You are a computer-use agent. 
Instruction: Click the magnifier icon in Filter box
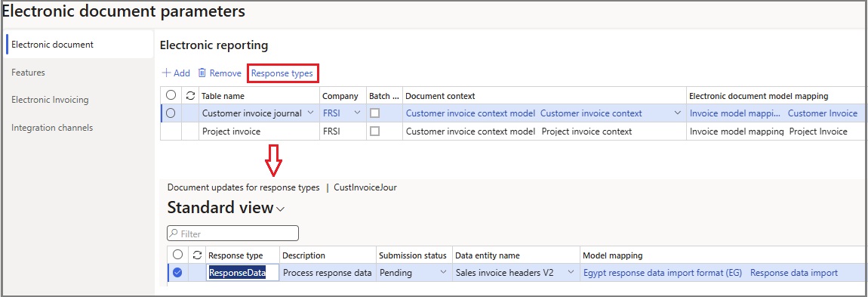[x=174, y=234]
